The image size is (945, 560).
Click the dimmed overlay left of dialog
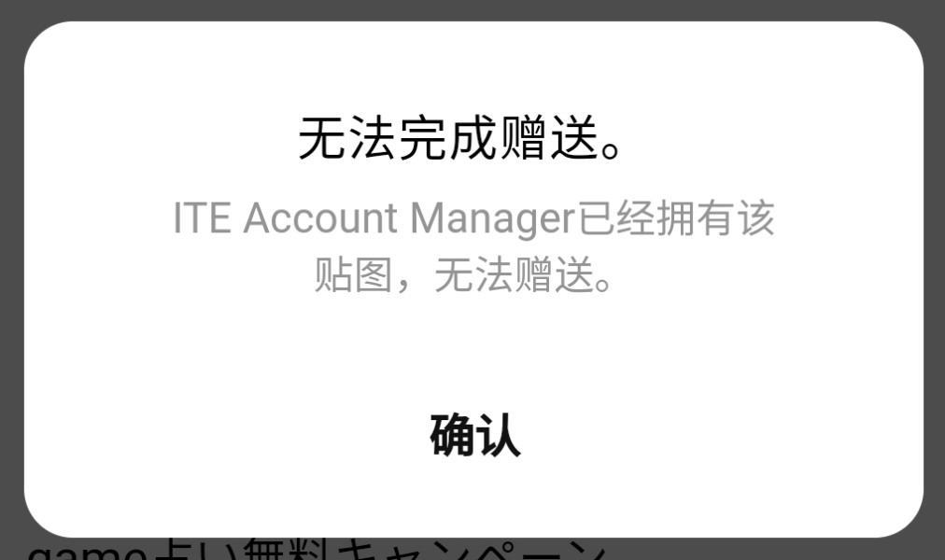coord(11,280)
